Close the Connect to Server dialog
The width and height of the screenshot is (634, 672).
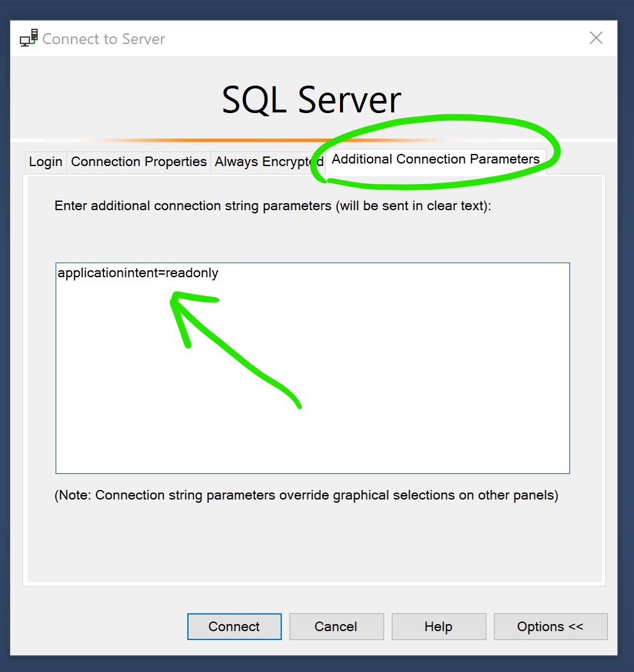(596, 38)
